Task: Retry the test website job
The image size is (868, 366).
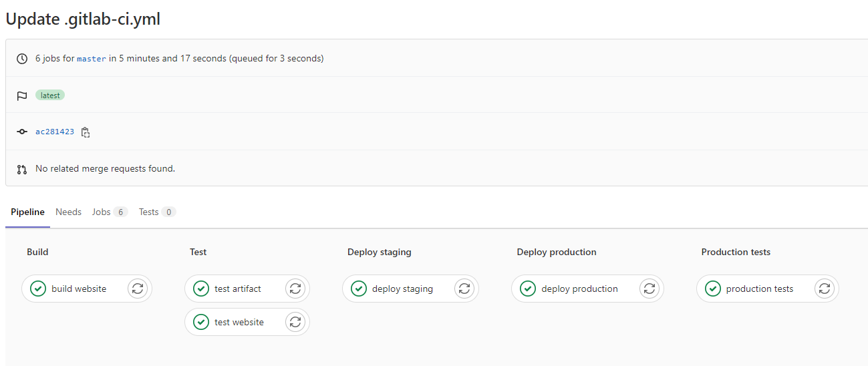Action: point(295,322)
